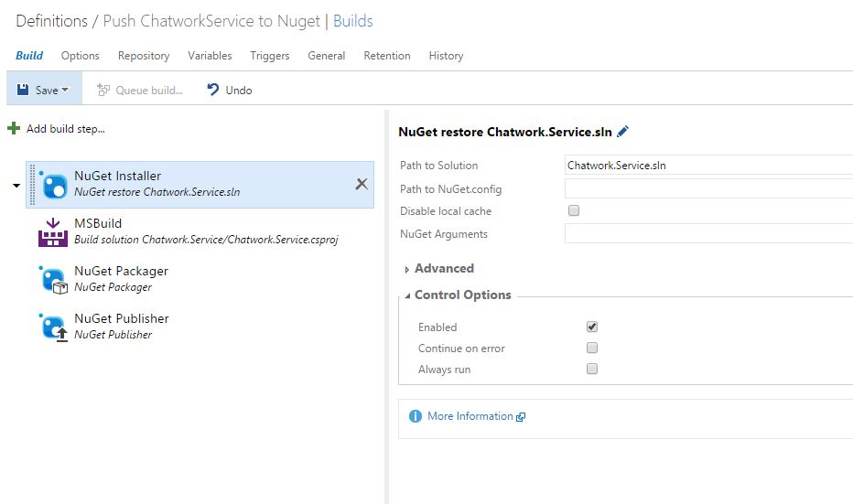This screenshot has width=853, height=504.
Task: Click the 'Push ChatworkService to Nuget' title
Action: click(x=211, y=21)
